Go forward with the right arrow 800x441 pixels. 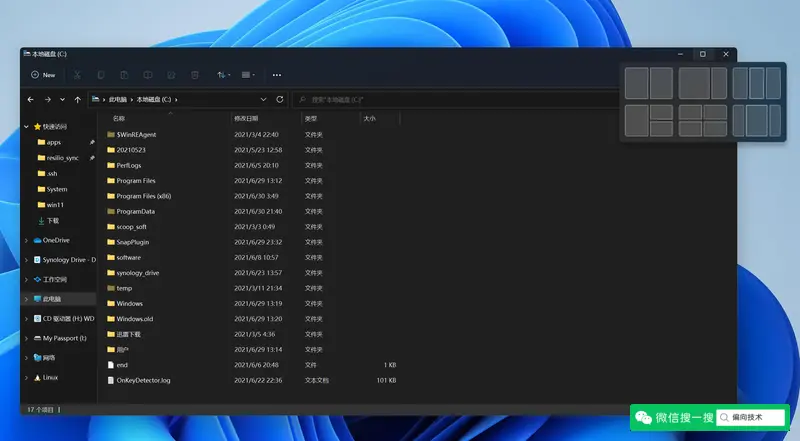[47, 100]
